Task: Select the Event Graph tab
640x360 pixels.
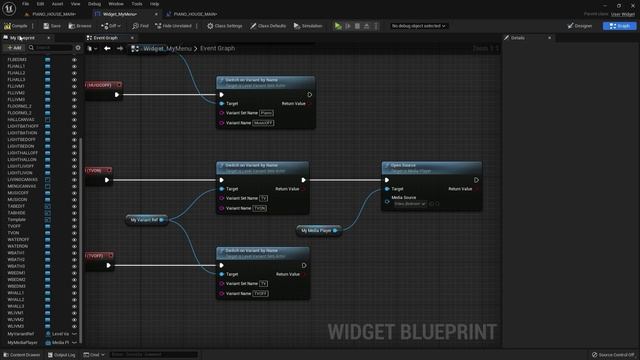Action: click(106, 38)
